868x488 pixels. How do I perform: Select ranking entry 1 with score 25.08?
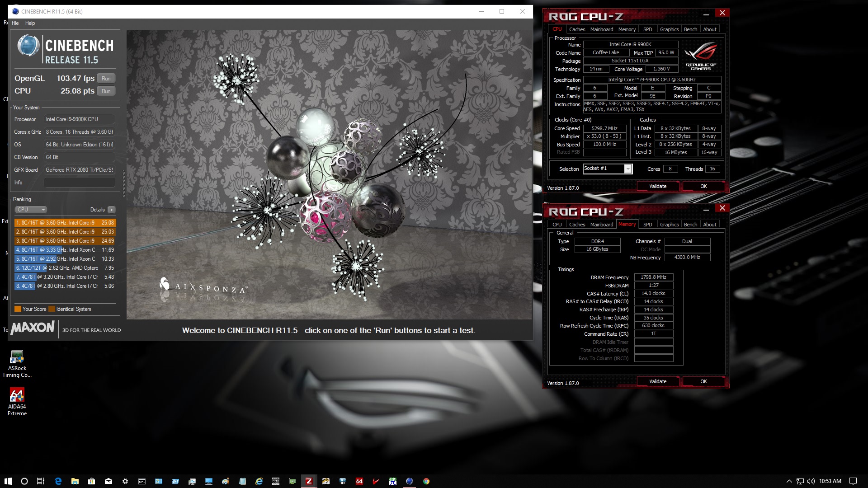point(65,223)
